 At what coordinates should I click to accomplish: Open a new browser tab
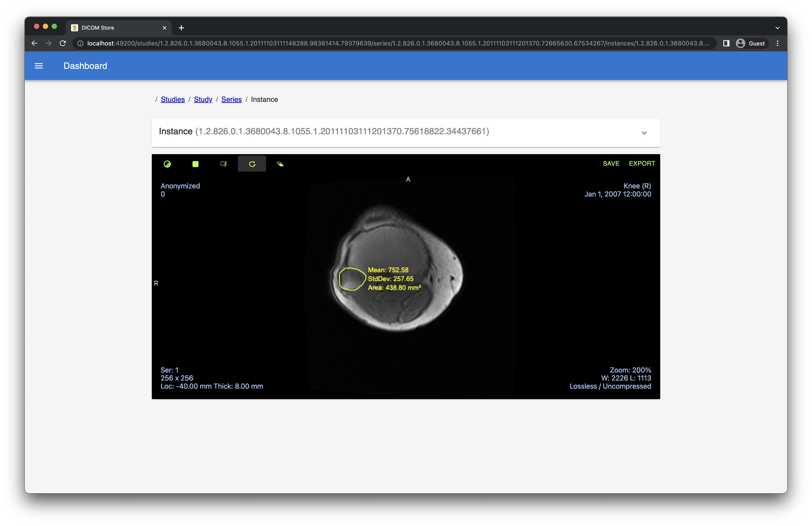[182, 28]
